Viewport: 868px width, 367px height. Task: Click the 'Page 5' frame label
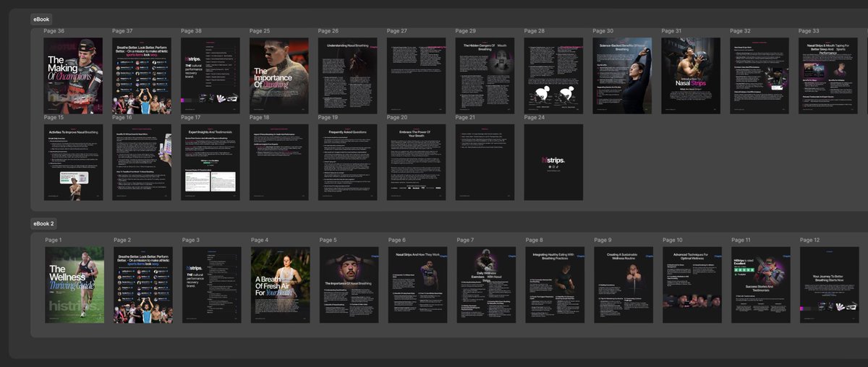pos(328,240)
